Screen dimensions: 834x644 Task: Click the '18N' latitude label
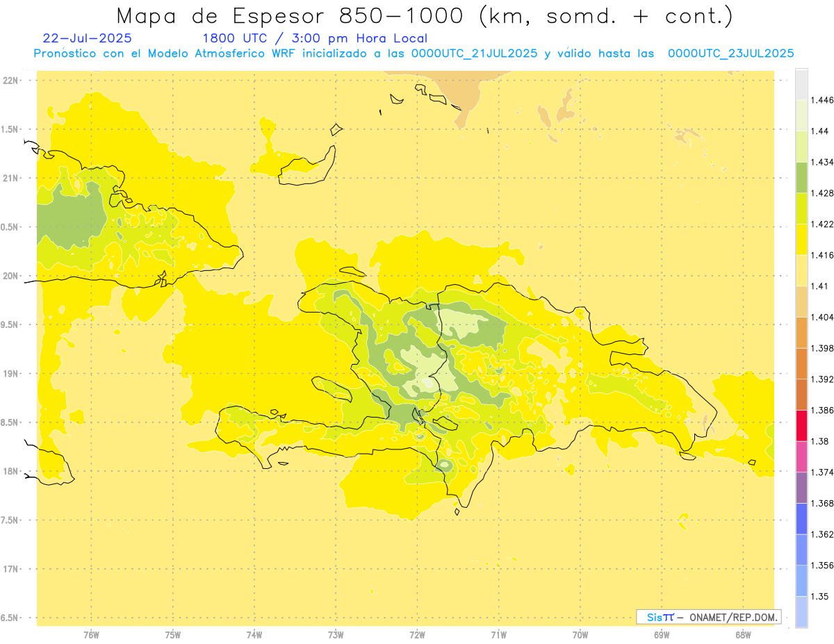point(10,472)
